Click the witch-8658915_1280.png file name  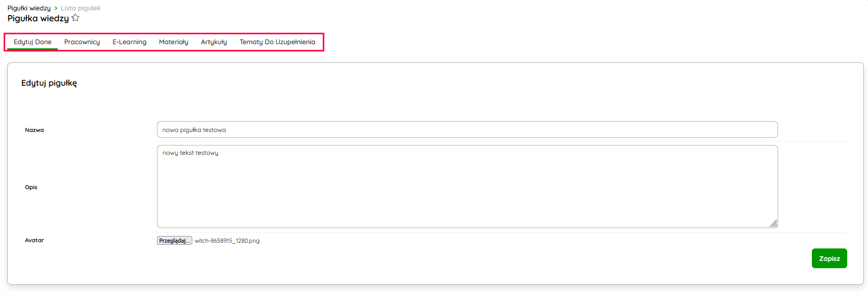point(227,241)
